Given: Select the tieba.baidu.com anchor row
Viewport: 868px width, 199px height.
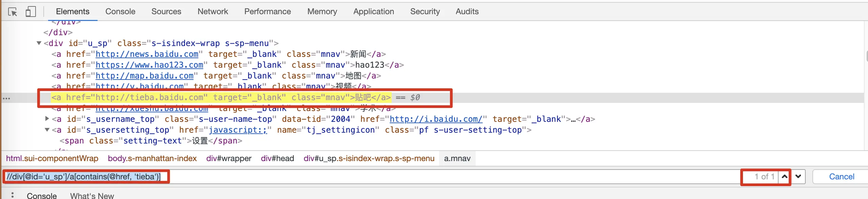Looking at the screenshot, I should coord(221,97).
